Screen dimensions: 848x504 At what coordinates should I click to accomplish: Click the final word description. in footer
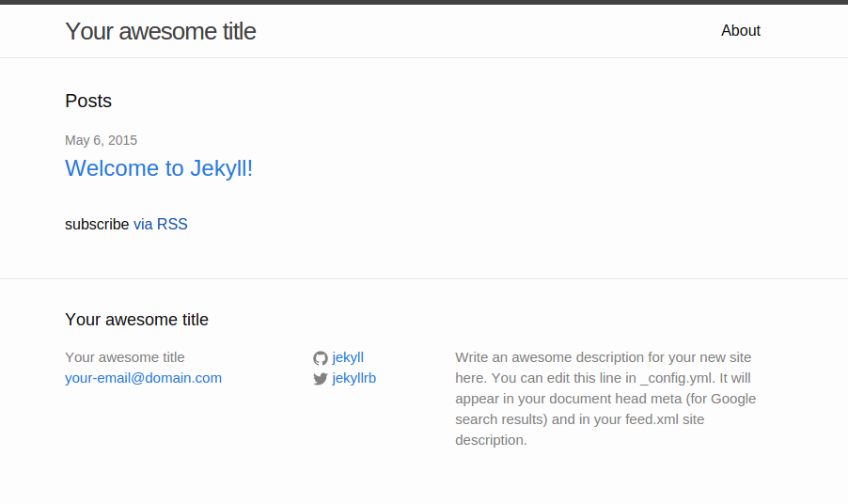point(491,440)
